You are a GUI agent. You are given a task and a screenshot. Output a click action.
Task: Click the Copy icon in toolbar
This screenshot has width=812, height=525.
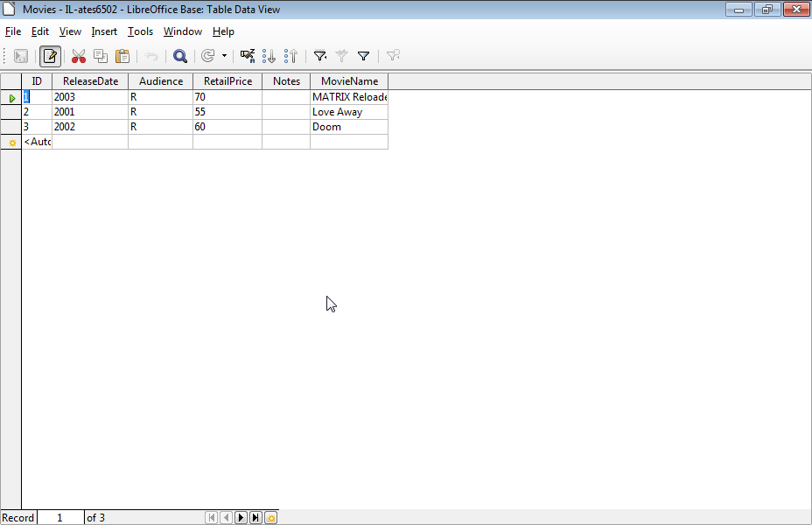101,56
